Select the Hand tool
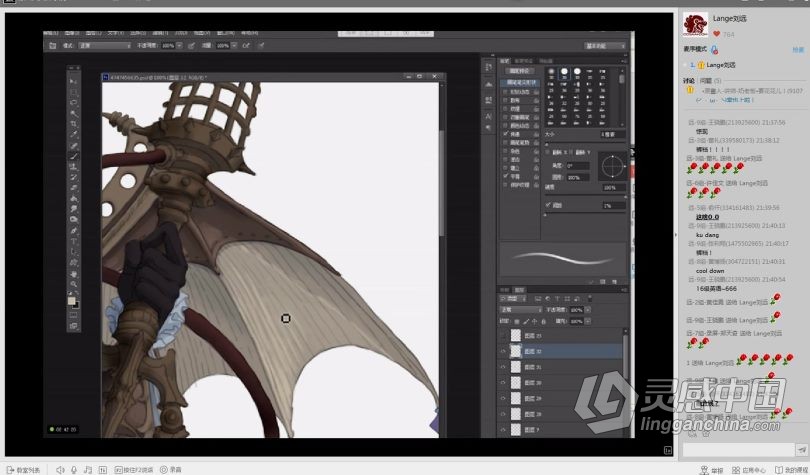Viewport: 810px width, 475px height. pyautogui.click(x=73, y=274)
